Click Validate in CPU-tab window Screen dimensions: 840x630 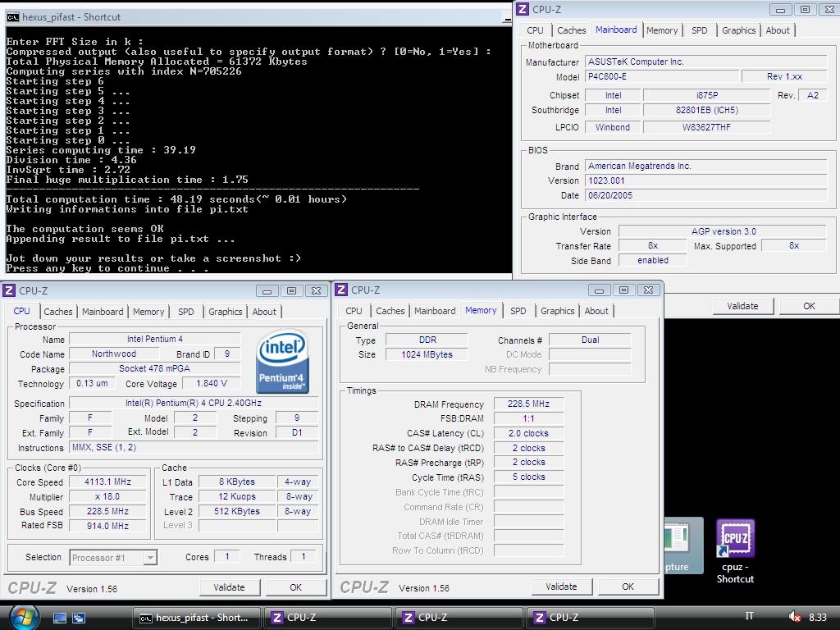[230, 587]
